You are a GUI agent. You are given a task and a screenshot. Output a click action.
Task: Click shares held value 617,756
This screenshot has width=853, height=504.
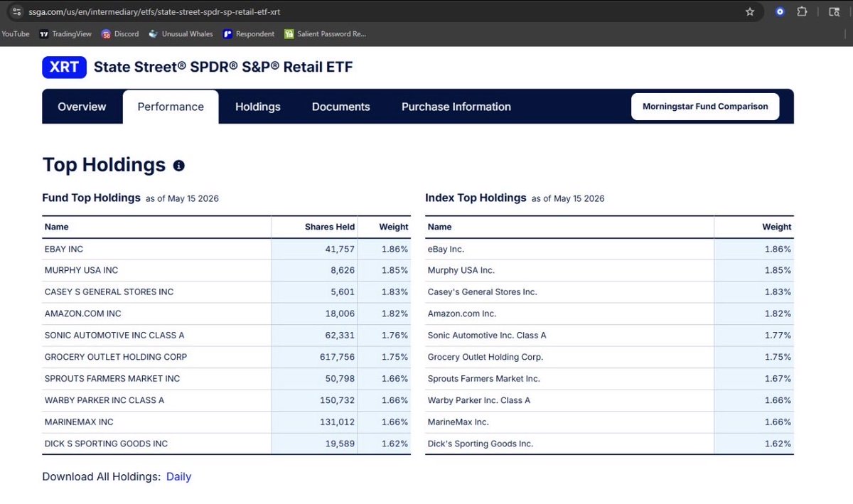(x=338, y=357)
